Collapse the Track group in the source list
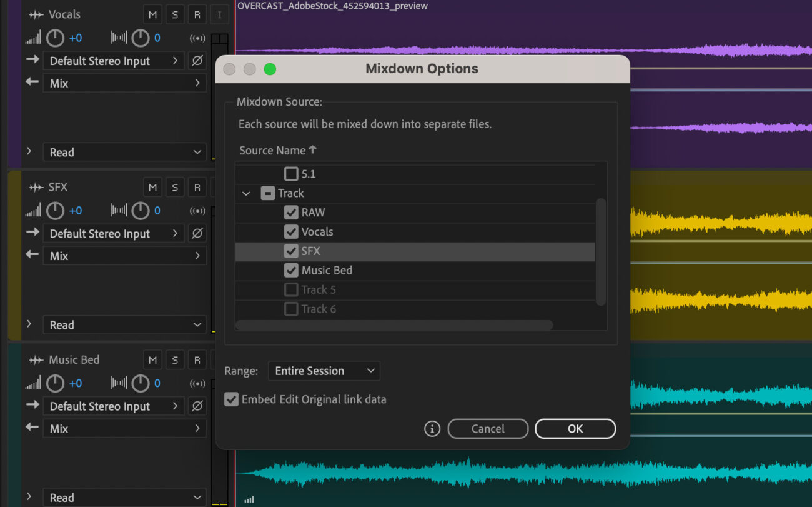The height and width of the screenshot is (507, 812). pos(245,193)
